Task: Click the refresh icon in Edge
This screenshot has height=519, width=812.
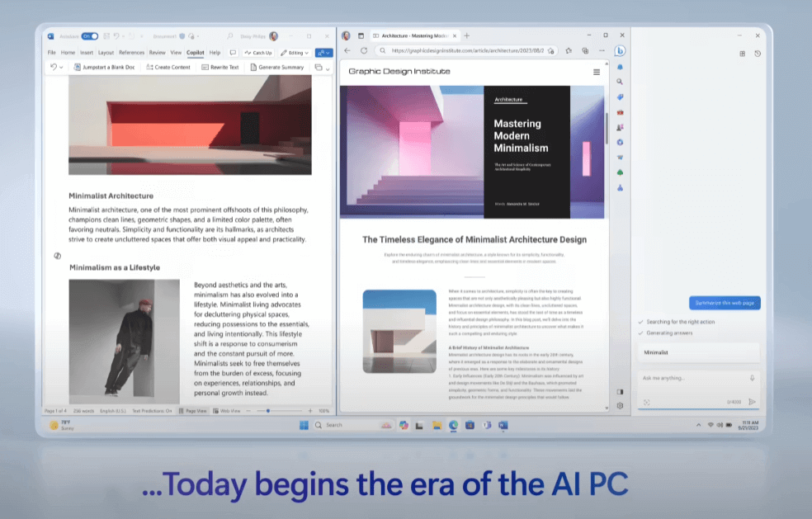Action: 362,50
